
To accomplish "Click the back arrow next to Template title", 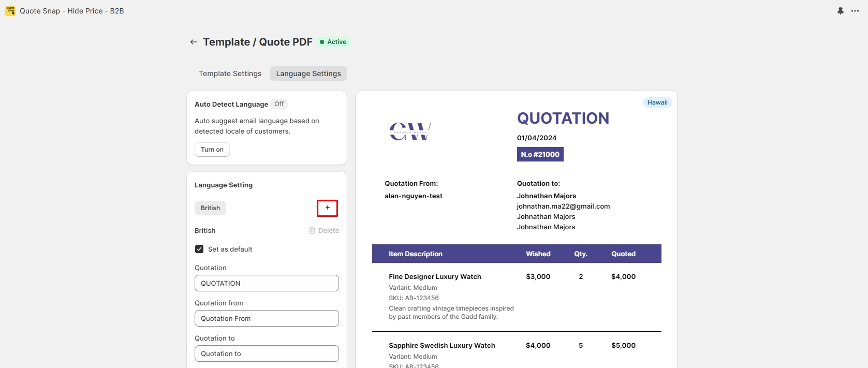I will pos(194,42).
